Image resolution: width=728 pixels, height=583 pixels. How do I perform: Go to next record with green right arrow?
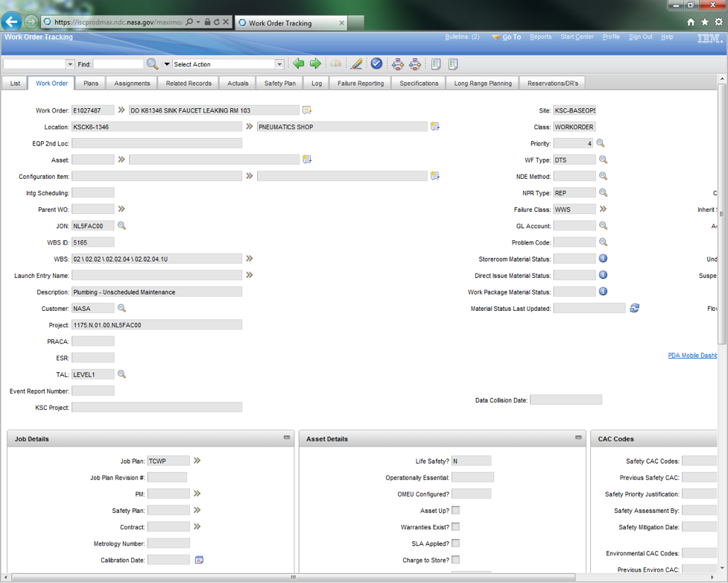[315, 63]
